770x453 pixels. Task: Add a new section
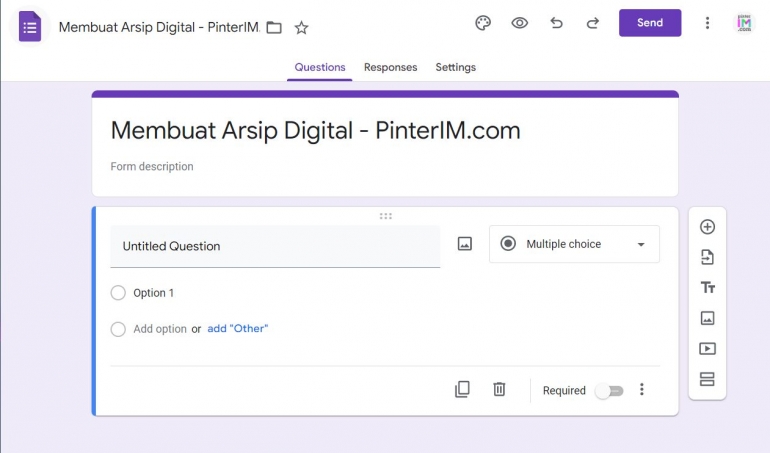(x=707, y=379)
